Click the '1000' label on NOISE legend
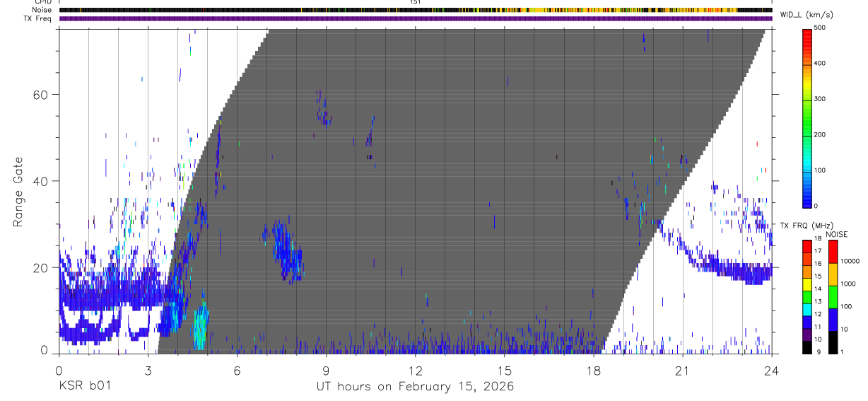Viewport: 868px width, 401px height. [848, 284]
